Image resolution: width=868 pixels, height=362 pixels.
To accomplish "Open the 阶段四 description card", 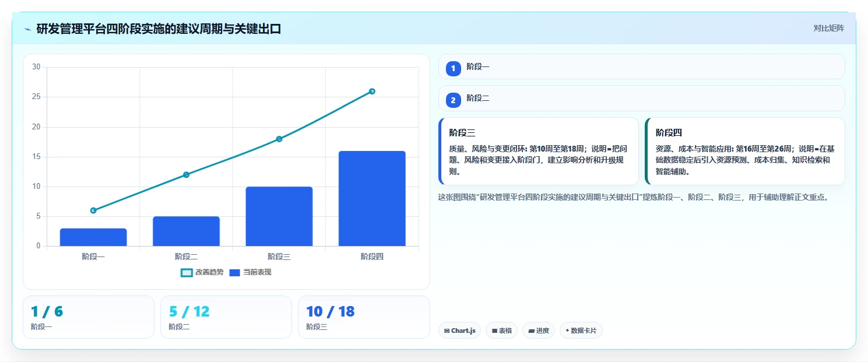I will click(744, 152).
